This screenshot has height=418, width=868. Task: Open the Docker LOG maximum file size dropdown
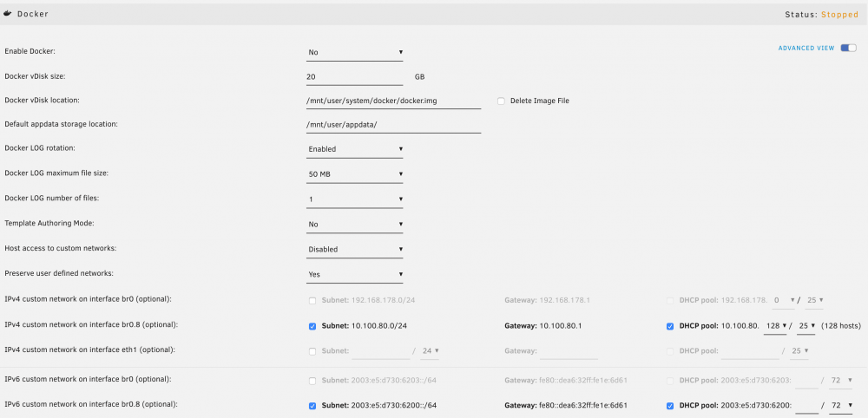click(x=354, y=174)
